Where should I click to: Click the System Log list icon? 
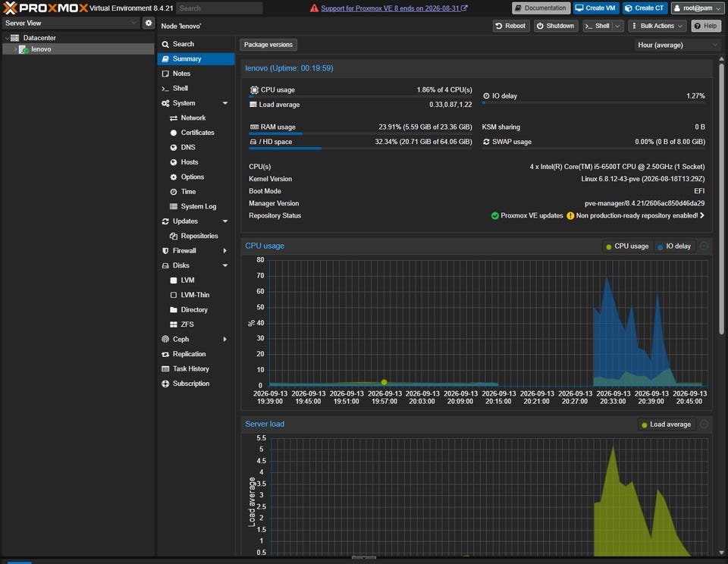click(x=174, y=206)
